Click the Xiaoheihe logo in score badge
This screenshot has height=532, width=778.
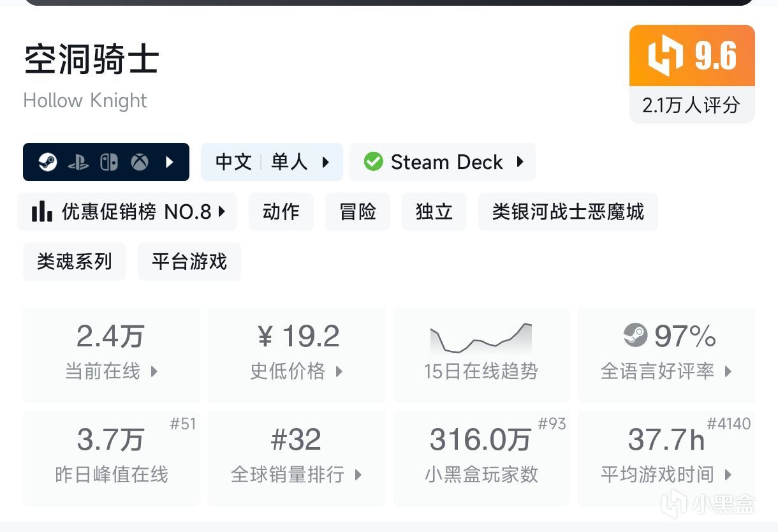(666, 56)
